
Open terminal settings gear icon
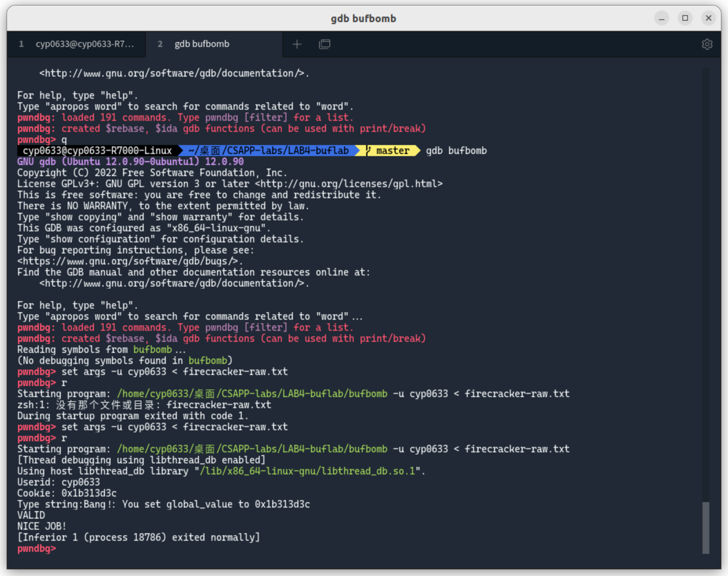coord(707,44)
